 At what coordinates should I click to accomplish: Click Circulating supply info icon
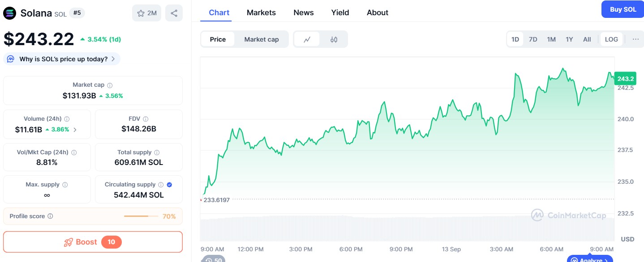click(161, 185)
